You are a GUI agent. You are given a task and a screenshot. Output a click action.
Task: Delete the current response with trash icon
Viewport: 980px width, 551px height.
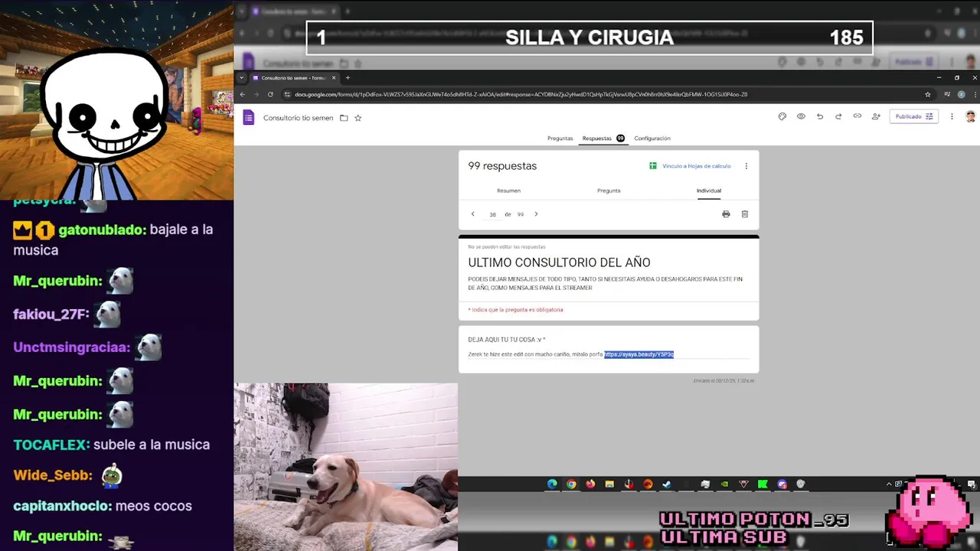(744, 214)
